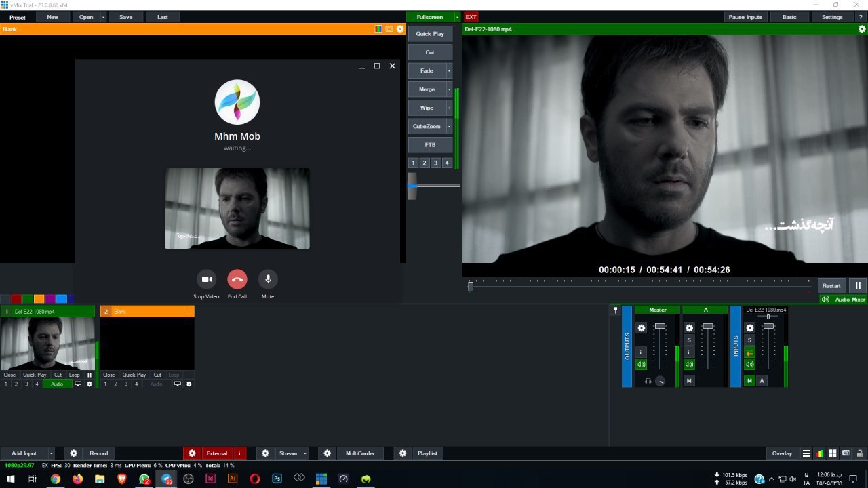
Task: Open Chrome from the taskbar
Action: (x=56, y=479)
